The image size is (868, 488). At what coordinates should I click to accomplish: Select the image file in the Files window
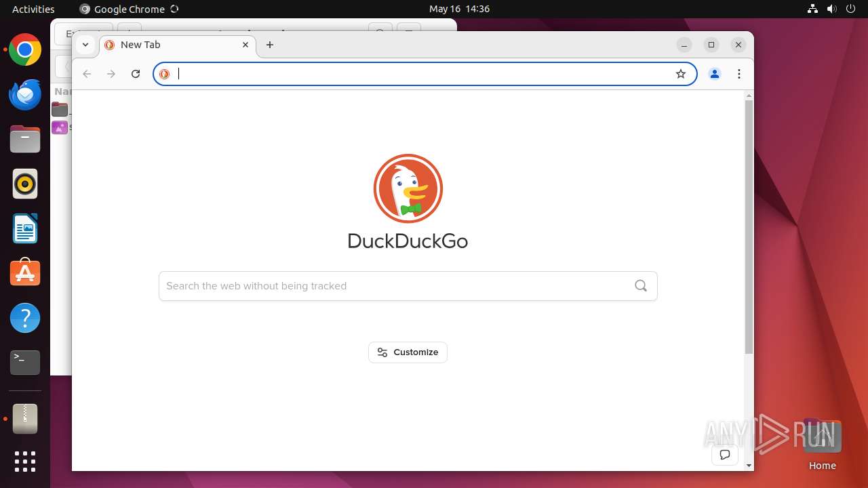(x=61, y=127)
